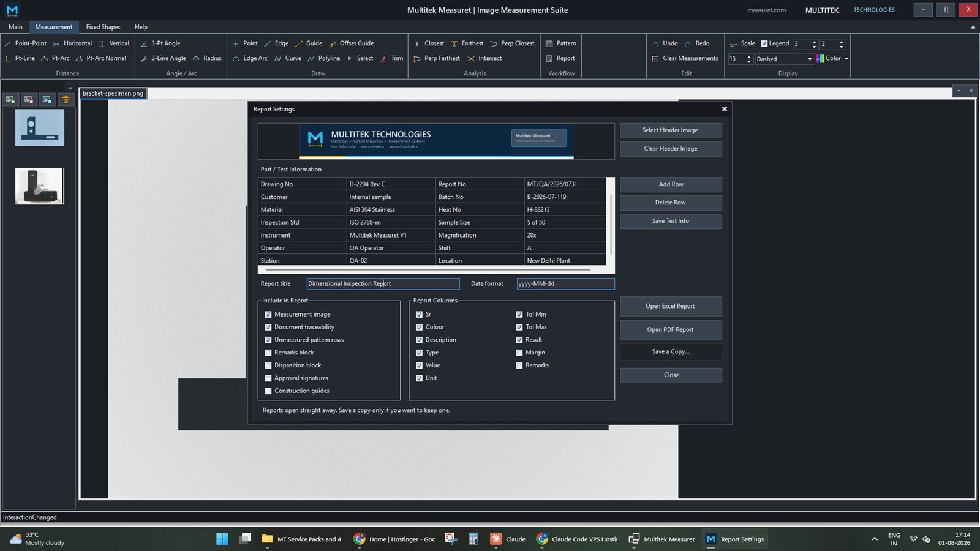Select the bracket-specimen.png document tab
The width and height of the screenshot is (980, 551).
(113, 94)
